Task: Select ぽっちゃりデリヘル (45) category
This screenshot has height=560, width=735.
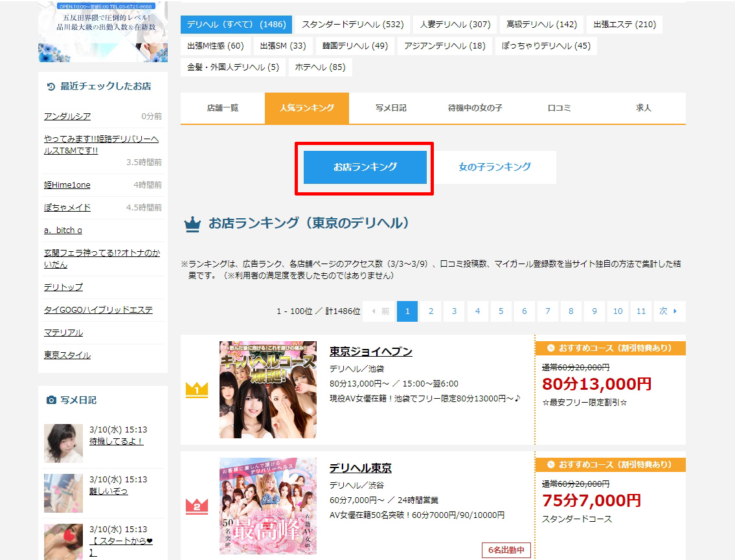Action: click(546, 46)
